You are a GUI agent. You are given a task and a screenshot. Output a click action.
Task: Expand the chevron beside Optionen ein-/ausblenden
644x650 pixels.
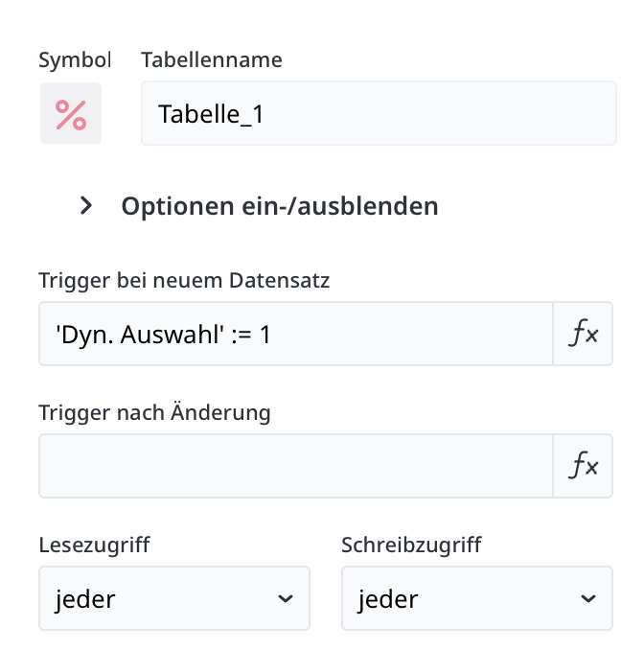point(87,205)
